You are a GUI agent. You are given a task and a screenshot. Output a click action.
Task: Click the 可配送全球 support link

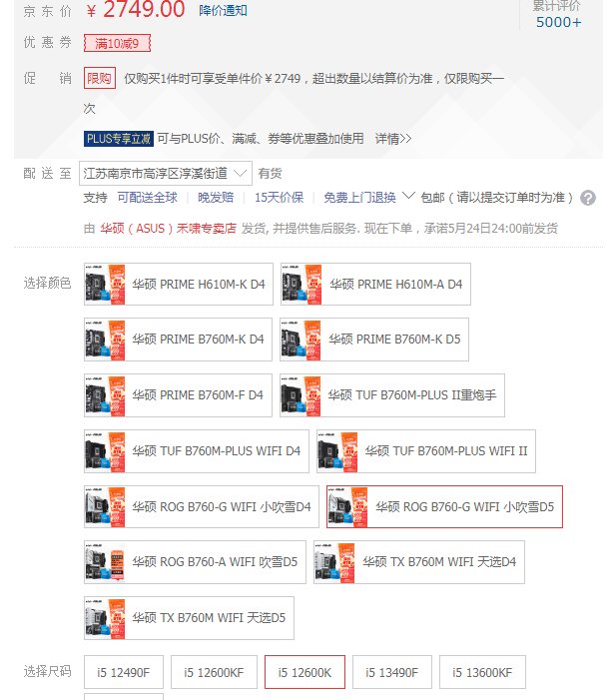pyautogui.click(x=148, y=198)
